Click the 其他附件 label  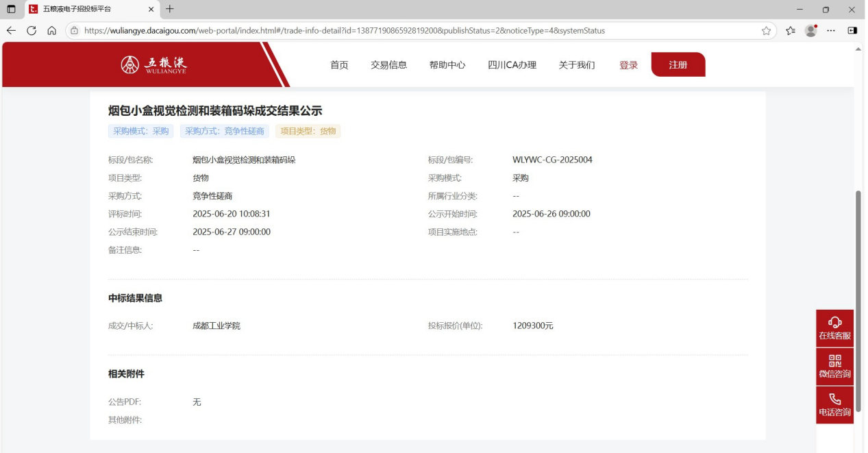[x=125, y=419]
